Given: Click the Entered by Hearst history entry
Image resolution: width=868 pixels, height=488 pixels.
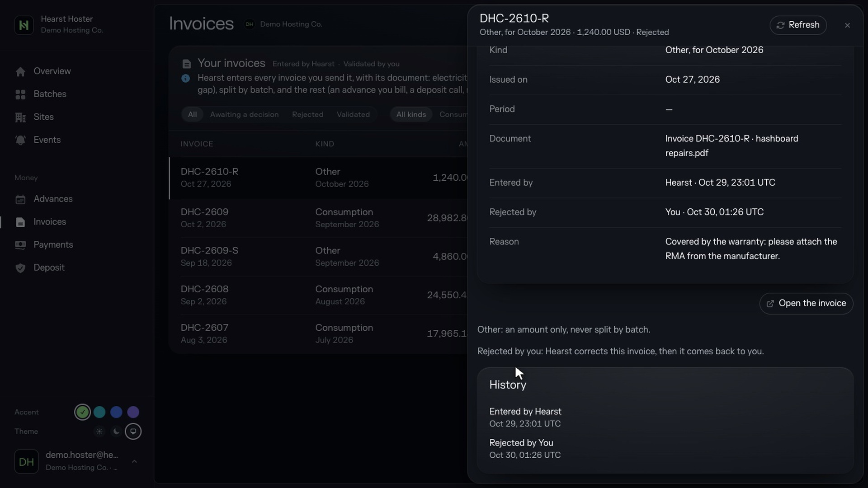Looking at the screenshot, I should click(525, 418).
